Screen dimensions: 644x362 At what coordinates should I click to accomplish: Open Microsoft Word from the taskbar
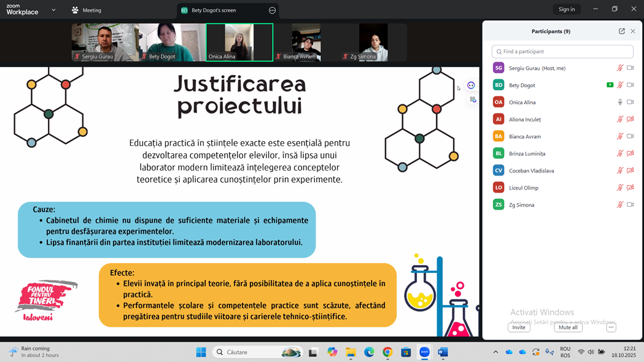(x=443, y=352)
